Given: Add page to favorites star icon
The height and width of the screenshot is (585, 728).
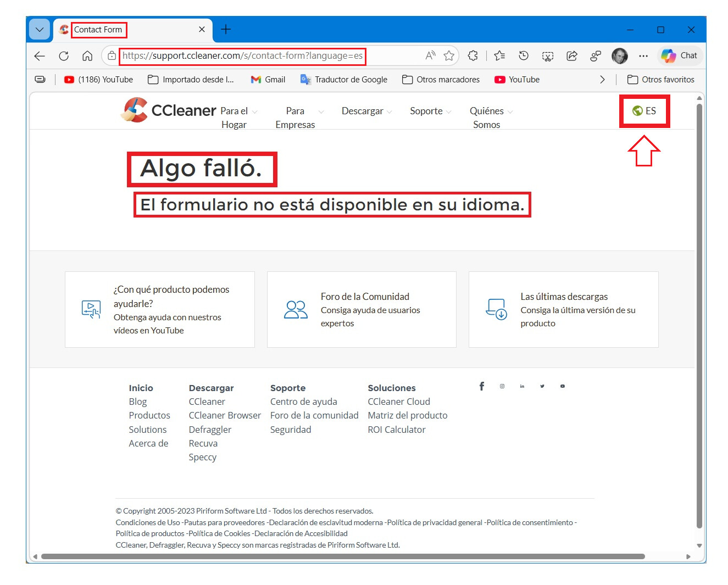Looking at the screenshot, I should point(449,55).
